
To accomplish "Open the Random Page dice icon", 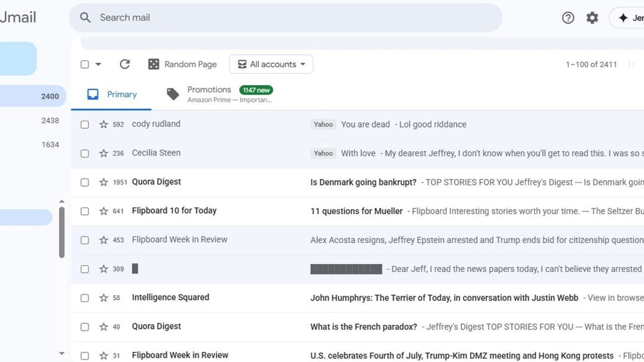I will click(x=153, y=64).
